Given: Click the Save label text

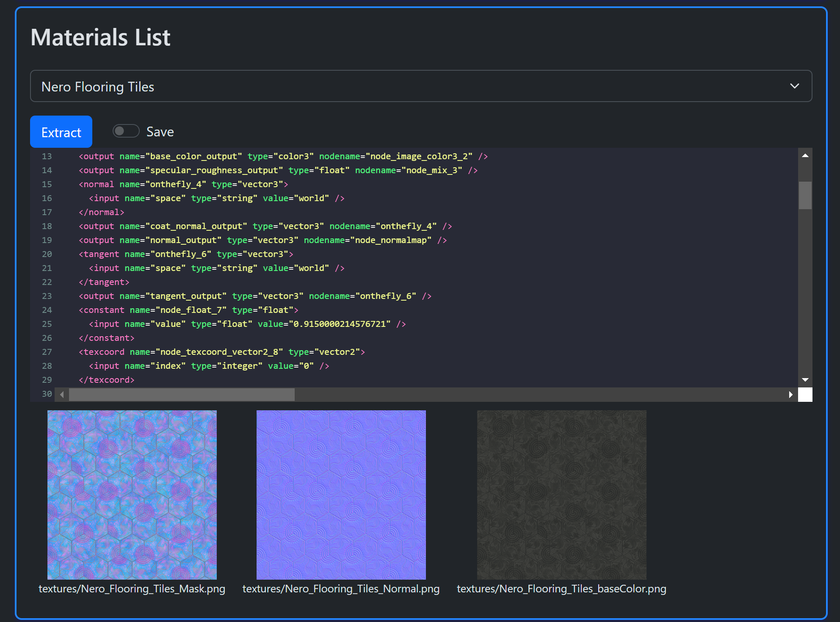Looking at the screenshot, I should pos(160,132).
